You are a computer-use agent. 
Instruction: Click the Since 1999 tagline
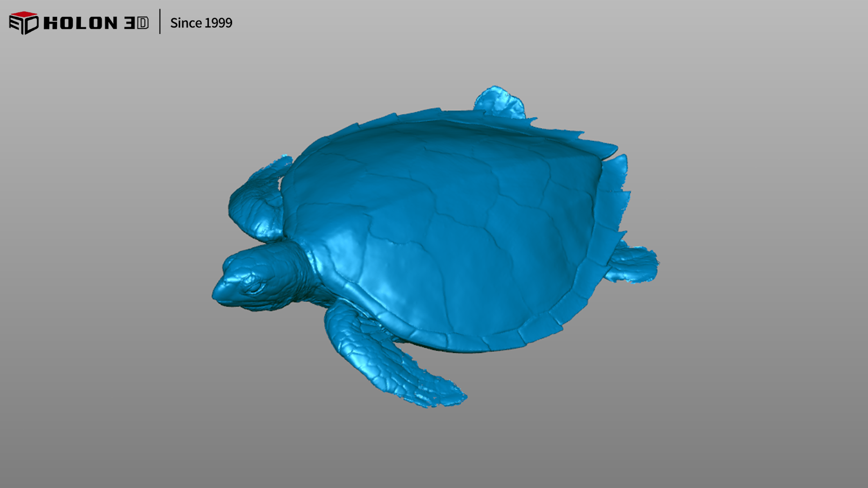click(201, 23)
